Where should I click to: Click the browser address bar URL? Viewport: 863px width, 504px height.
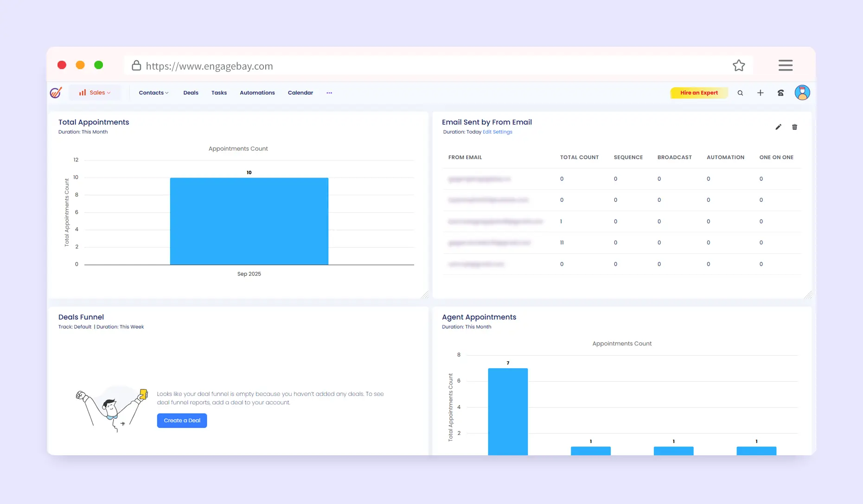209,66
